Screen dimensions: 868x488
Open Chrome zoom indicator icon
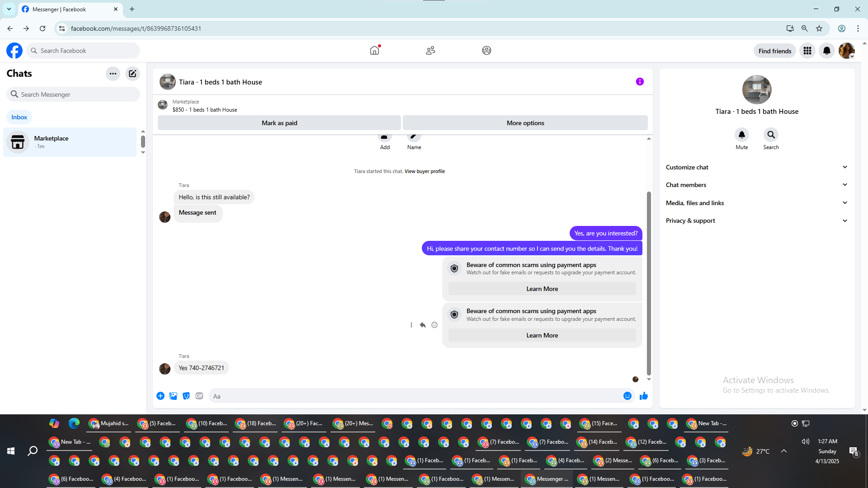click(x=805, y=28)
